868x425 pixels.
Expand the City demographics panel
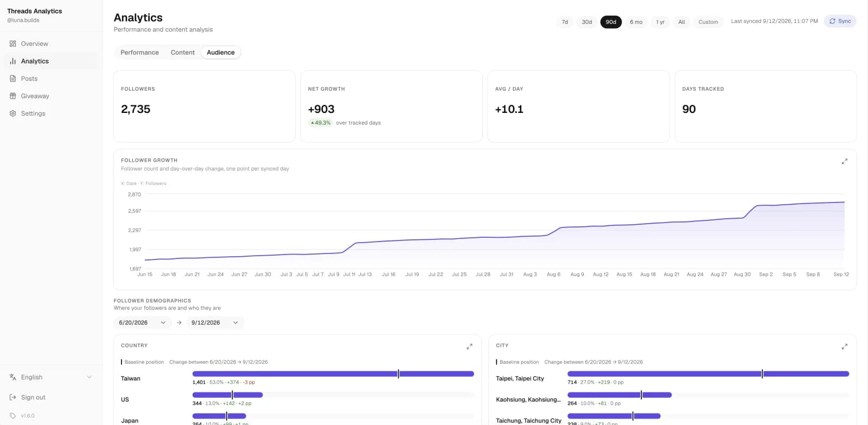pyautogui.click(x=844, y=346)
